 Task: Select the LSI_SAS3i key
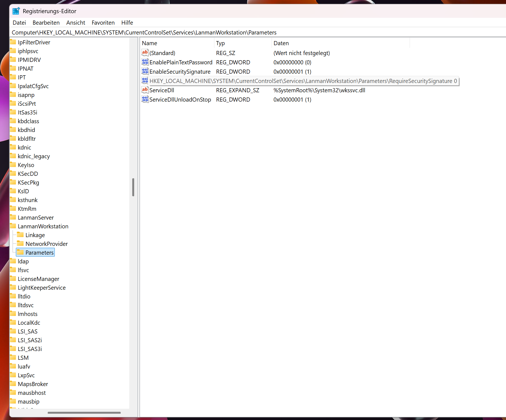(x=30, y=349)
